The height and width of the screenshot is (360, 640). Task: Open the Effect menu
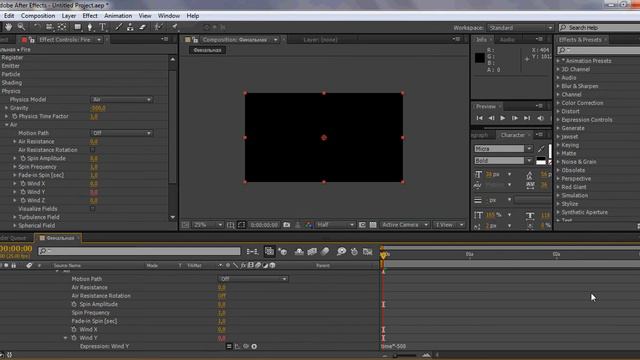point(90,16)
